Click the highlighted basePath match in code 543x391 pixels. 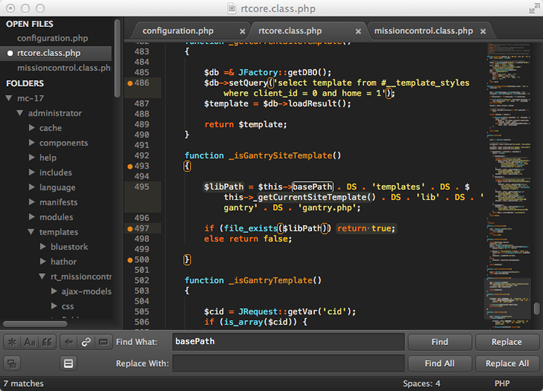coord(313,187)
